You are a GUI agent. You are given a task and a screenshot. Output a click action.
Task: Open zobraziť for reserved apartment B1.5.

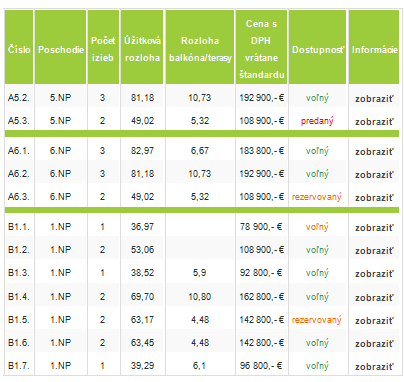coord(374,321)
